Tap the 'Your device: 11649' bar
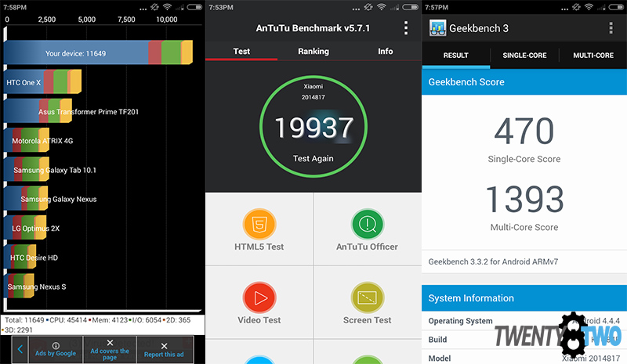The height and width of the screenshot is (364, 627). pos(99,52)
